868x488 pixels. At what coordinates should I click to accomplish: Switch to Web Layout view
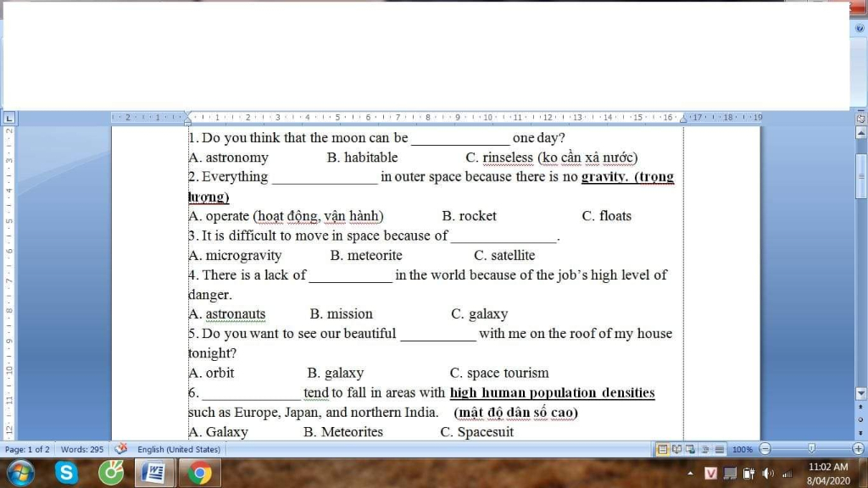pos(690,449)
